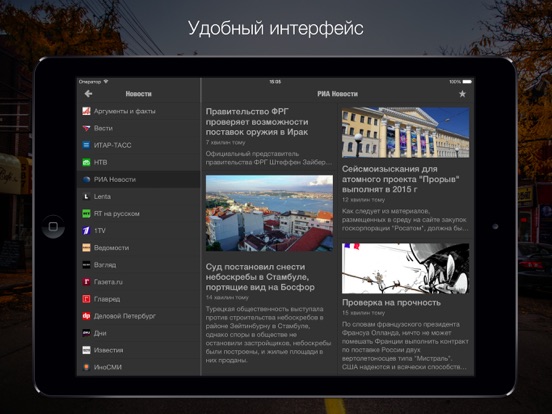Screen dimensions: 552x414
Task: Click the Новости sidebar header title
Action: click(x=139, y=94)
